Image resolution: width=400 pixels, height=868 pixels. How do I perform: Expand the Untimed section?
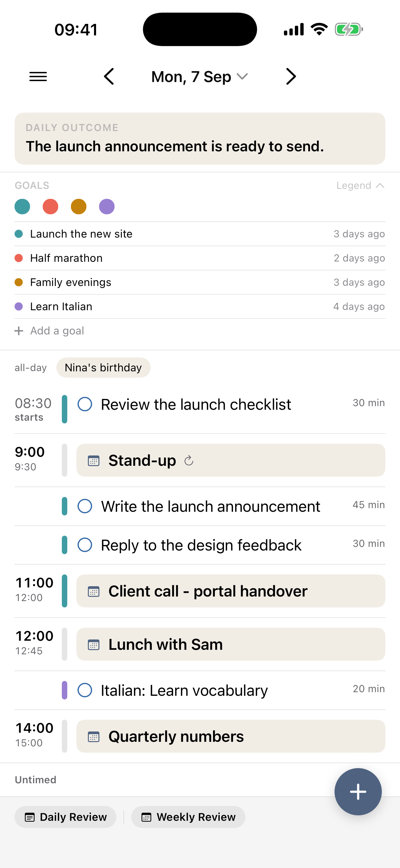(x=35, y=780)
